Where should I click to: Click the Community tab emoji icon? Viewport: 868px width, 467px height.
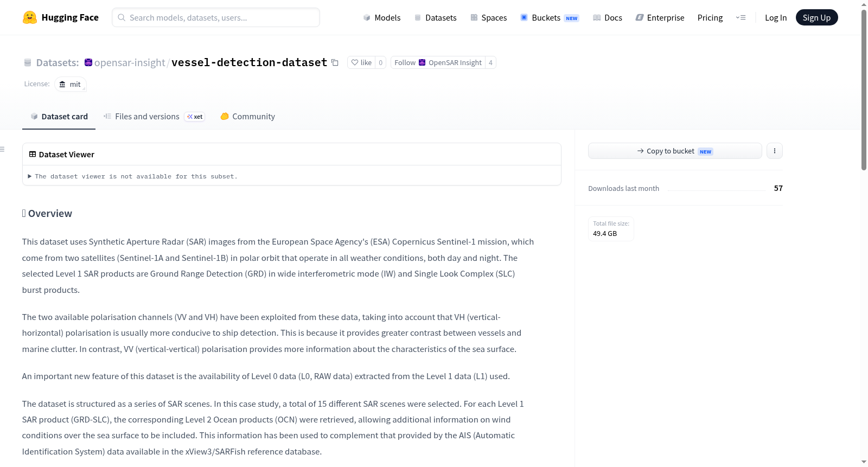point(225,116)
